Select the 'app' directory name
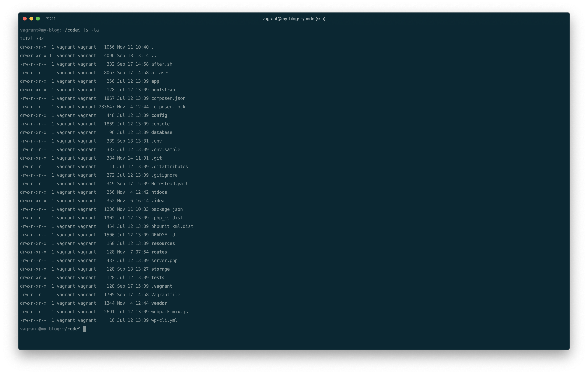Image resolution: width=588 pixels, height=374 pixels. 155,81
